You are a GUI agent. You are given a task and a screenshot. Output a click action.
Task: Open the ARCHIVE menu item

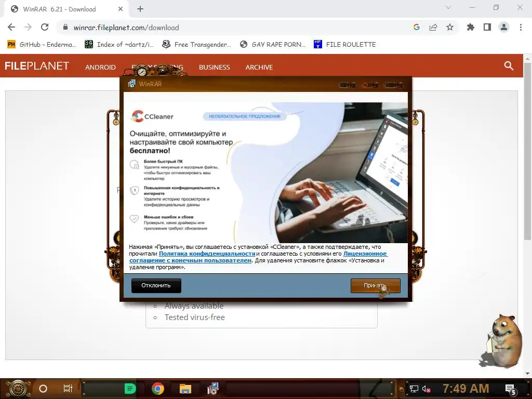(x=259, y=67)
